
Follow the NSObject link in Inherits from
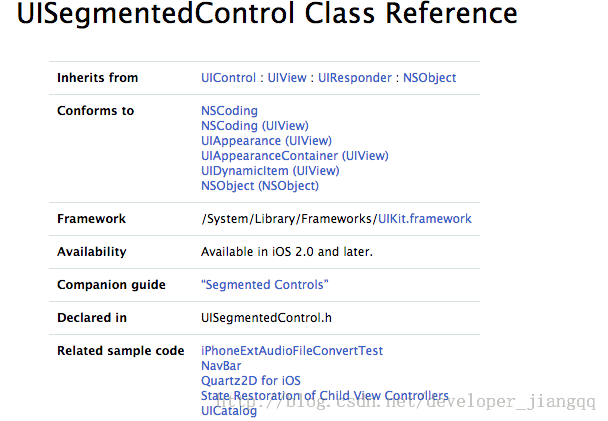tap(429, 78)
